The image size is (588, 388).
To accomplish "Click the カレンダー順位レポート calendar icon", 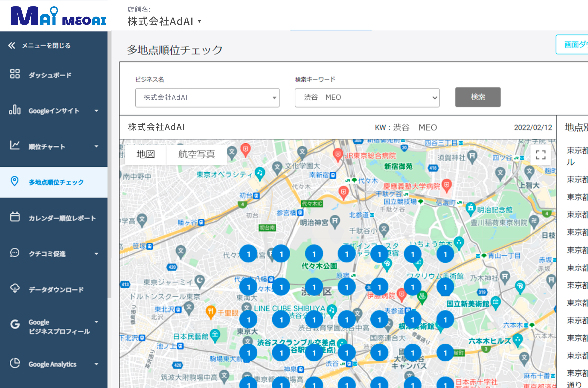I will (x=15, y=217).
